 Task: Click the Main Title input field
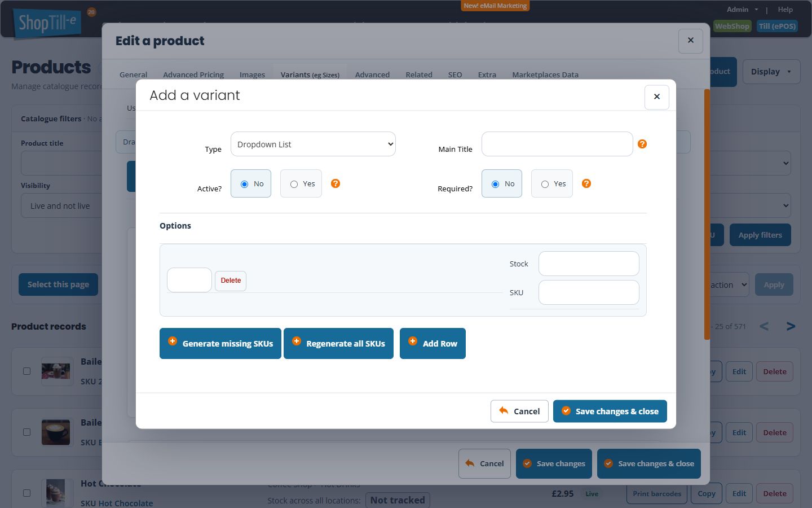[557, 144]
